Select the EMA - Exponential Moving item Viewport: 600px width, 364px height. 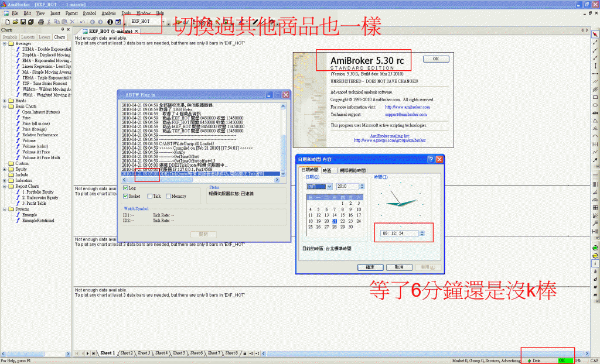point(46,61)
